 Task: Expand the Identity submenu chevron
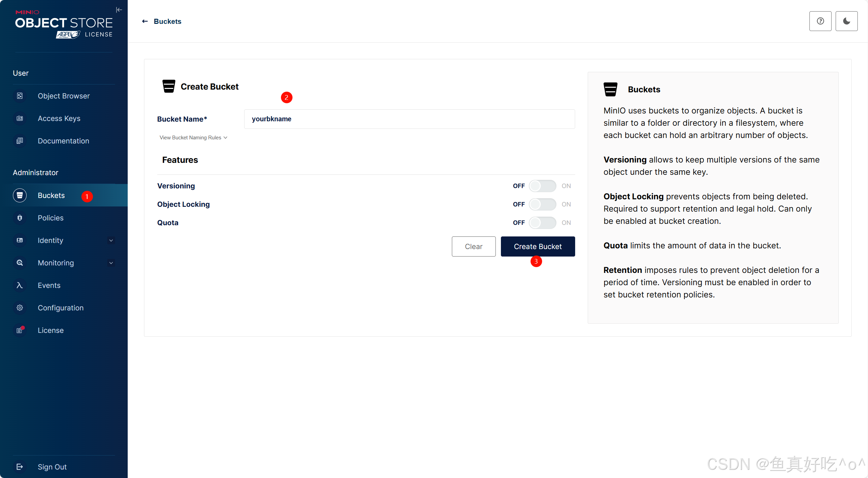(111, 241)
